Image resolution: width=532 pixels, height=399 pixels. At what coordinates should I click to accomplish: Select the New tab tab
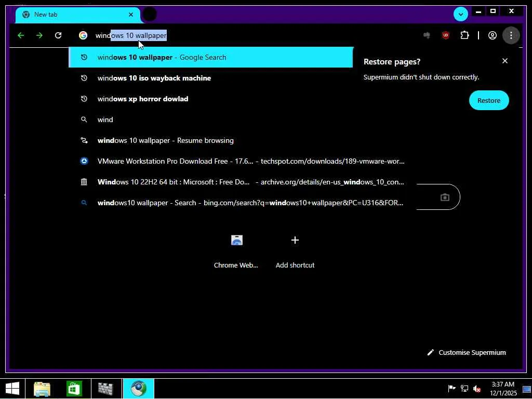77,15
